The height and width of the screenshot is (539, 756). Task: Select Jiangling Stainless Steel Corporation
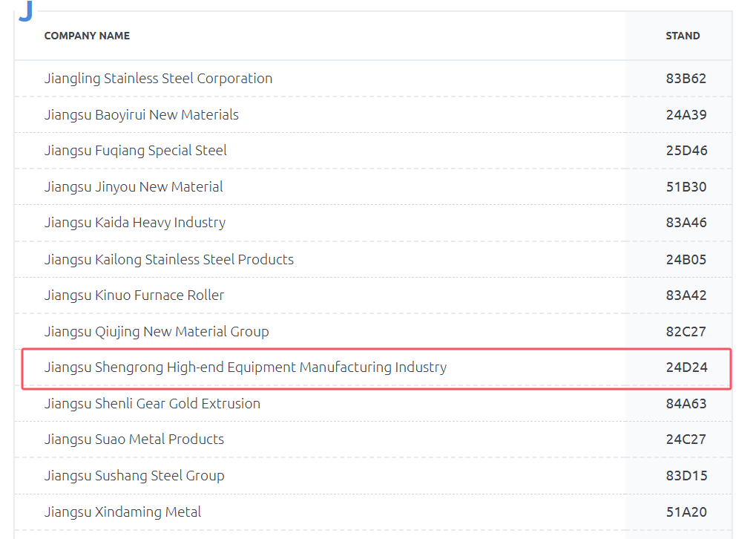pos(158,78)
